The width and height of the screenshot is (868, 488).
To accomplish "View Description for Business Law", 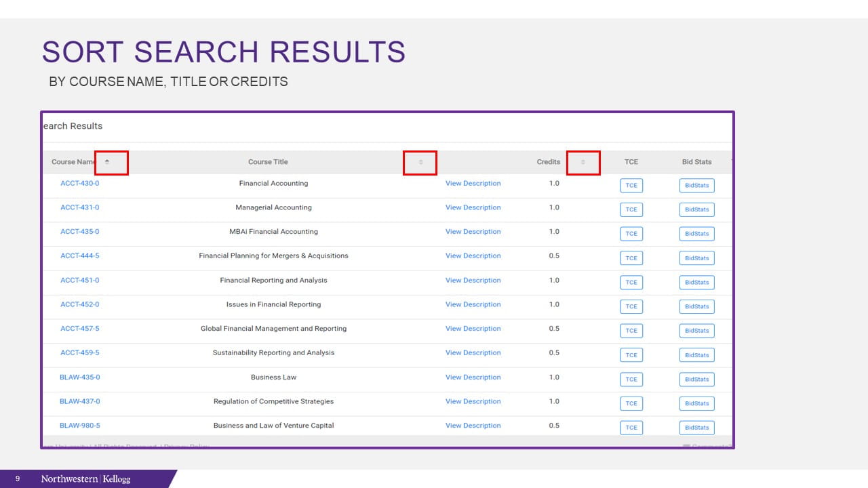I will pyautogui.click(x=473, y=378).
